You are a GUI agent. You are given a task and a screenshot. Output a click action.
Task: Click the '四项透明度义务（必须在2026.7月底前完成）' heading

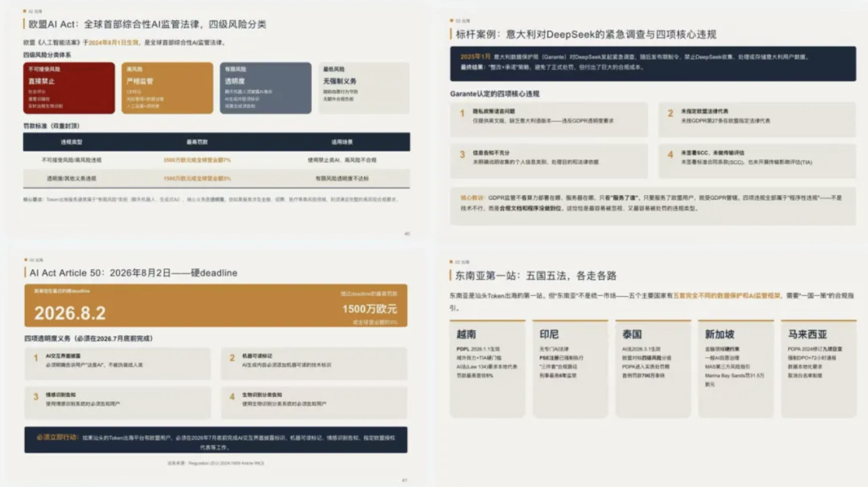coord(88,339)
